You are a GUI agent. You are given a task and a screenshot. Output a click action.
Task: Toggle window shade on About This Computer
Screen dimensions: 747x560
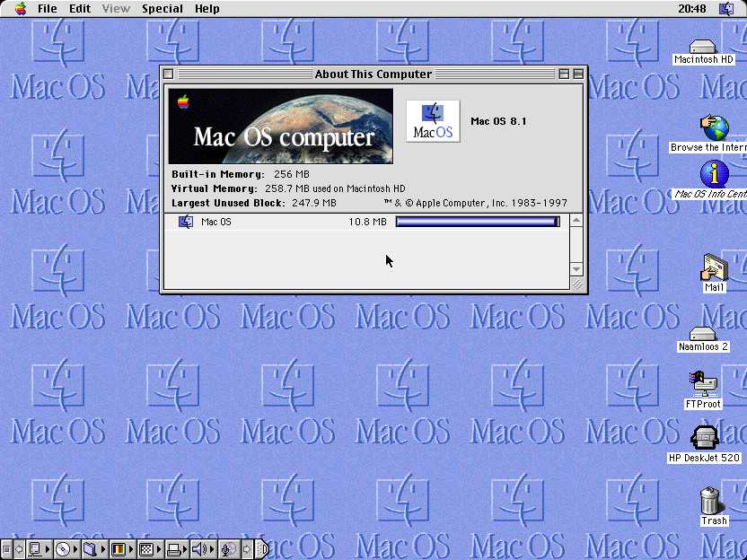(x=578, y=74)
